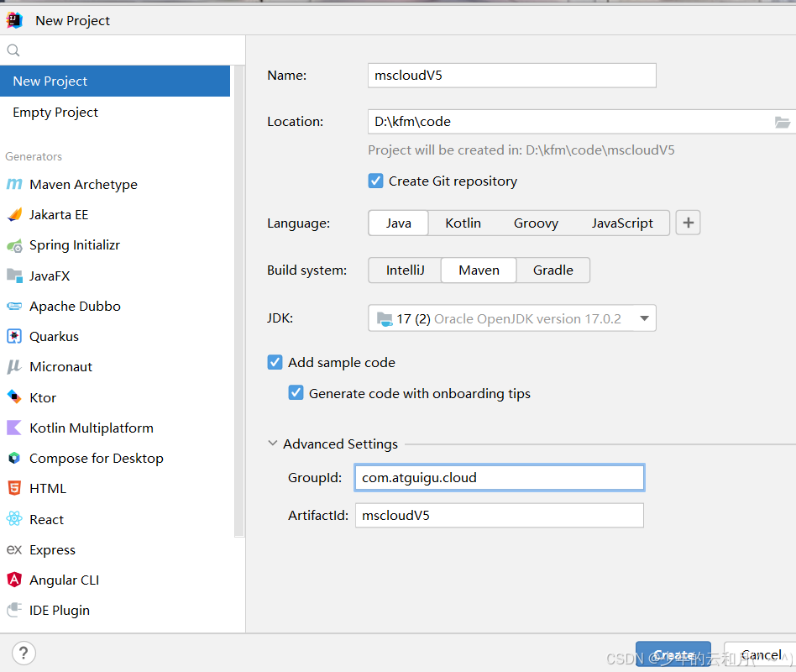Choose Maven build system

pyautogui.click(x=479, y=270)
